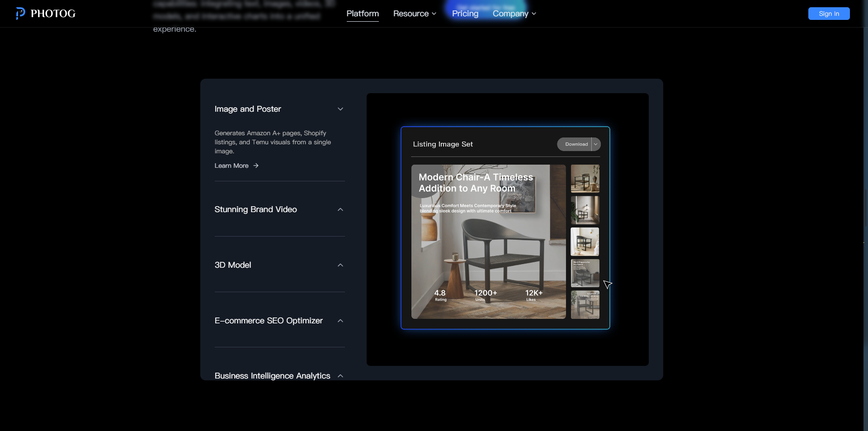Select the second chair thumbnail

click(x=585, y=210)
